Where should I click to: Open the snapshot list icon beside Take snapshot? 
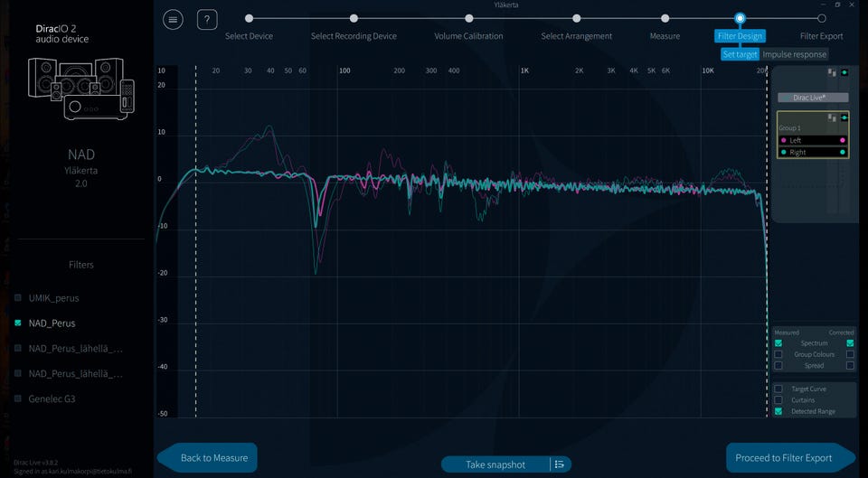[559, 464]
